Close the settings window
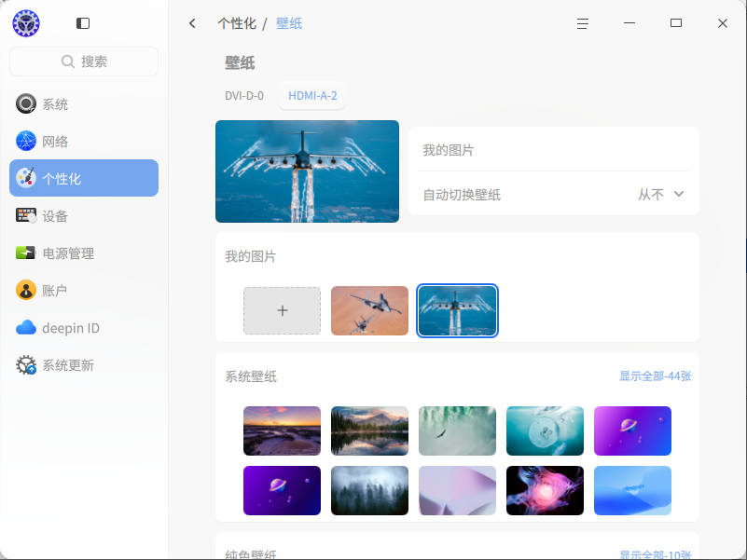The image size is (747, 560). point(723,23)
